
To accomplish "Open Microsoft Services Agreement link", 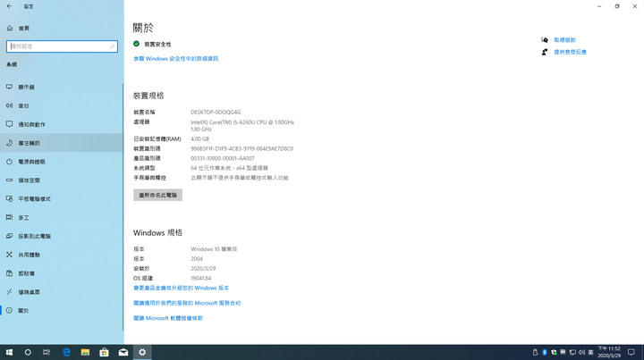I will 187,303.
